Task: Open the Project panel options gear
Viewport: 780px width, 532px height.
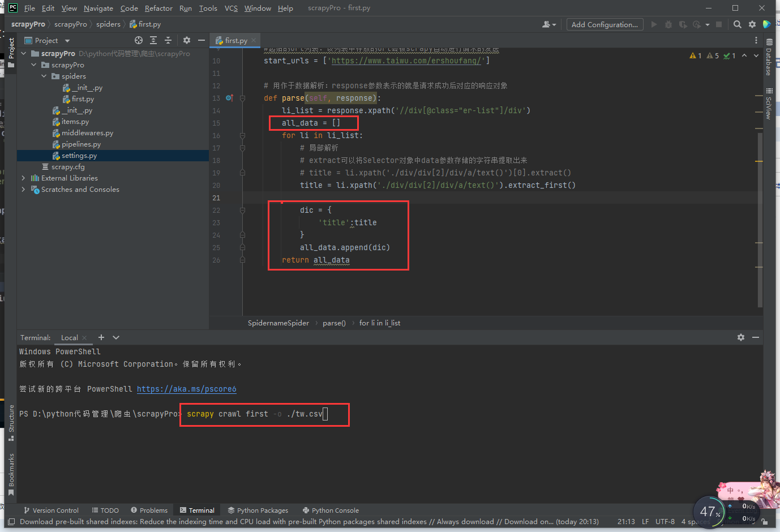Action: pyautogui.click(x=187, y=40)
